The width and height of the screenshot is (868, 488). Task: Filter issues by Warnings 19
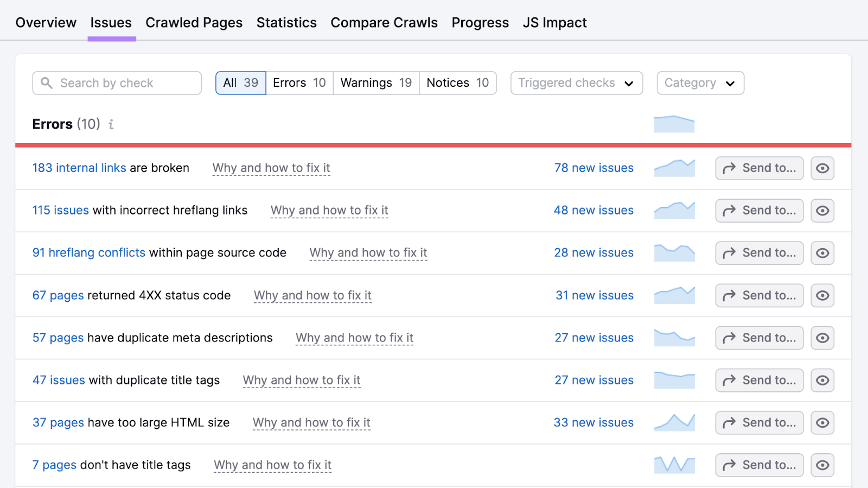[x=375, y=83]
